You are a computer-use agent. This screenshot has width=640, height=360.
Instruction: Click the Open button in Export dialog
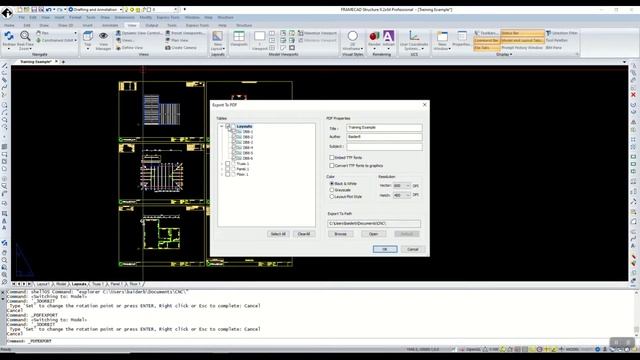tap(373, 234)
